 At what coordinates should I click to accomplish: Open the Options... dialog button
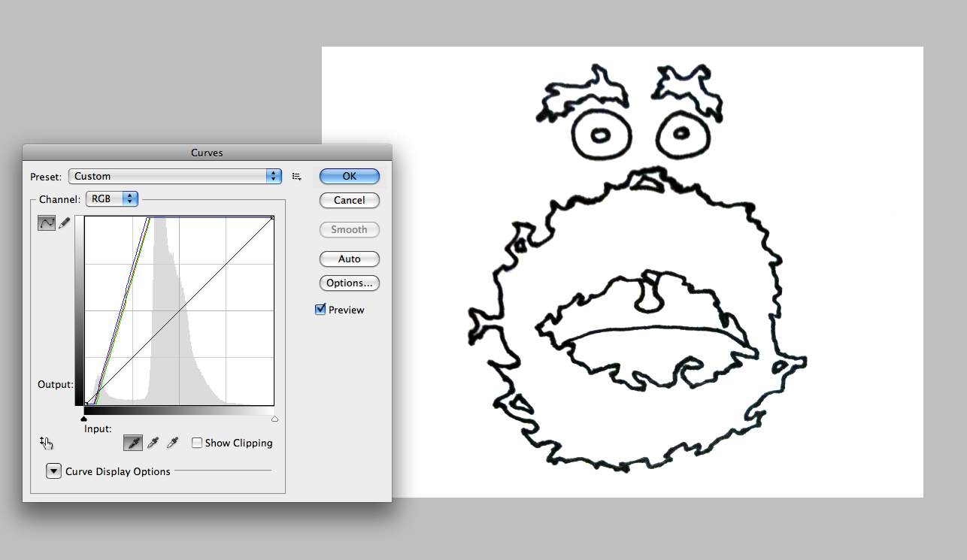(349, 283)
